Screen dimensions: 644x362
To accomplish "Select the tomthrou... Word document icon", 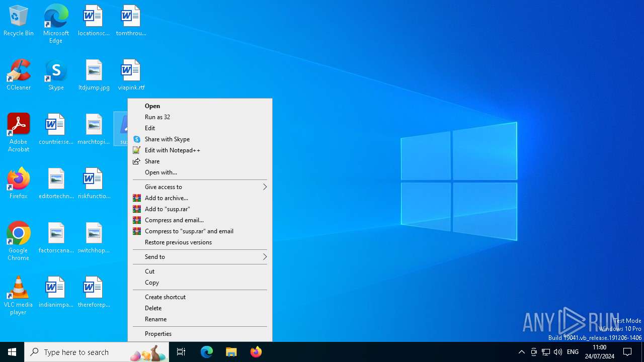I will tap(131, 21).
